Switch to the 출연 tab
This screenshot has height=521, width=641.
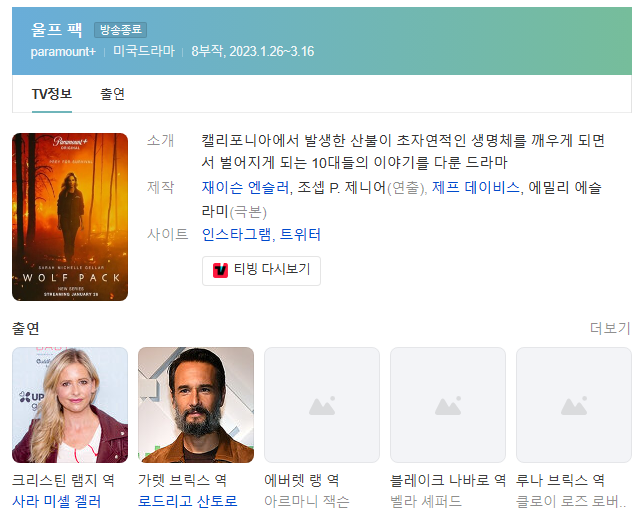point(112,94)
